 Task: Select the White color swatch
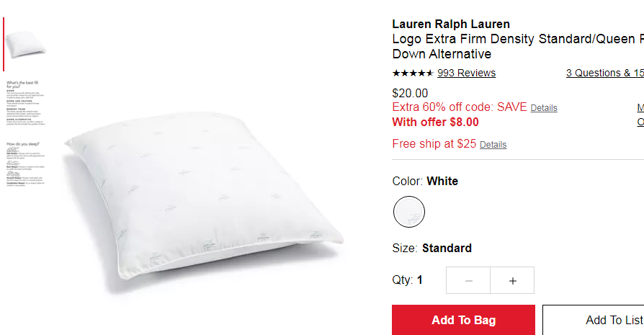(x=409, y=212)
